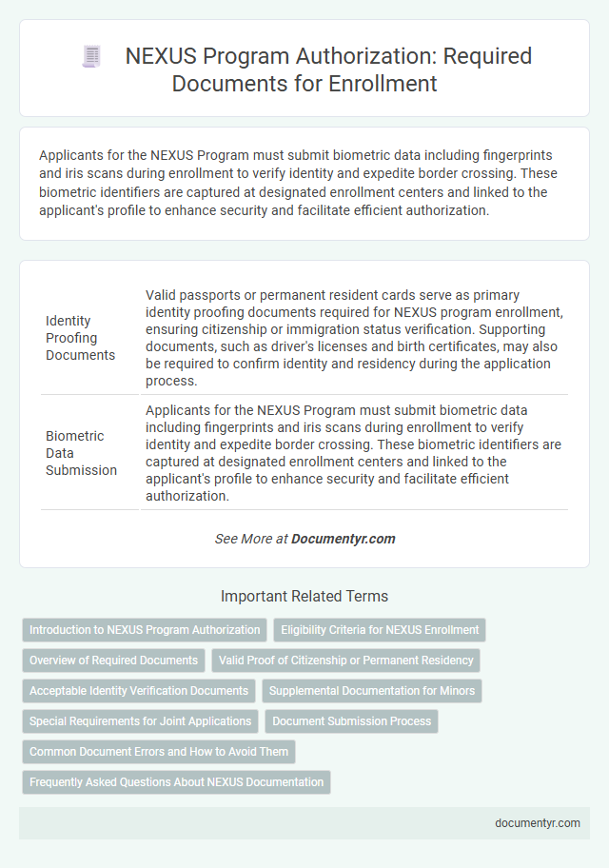Click the Important Related Terms heading
609x868 pixels.
click(304, 597)
